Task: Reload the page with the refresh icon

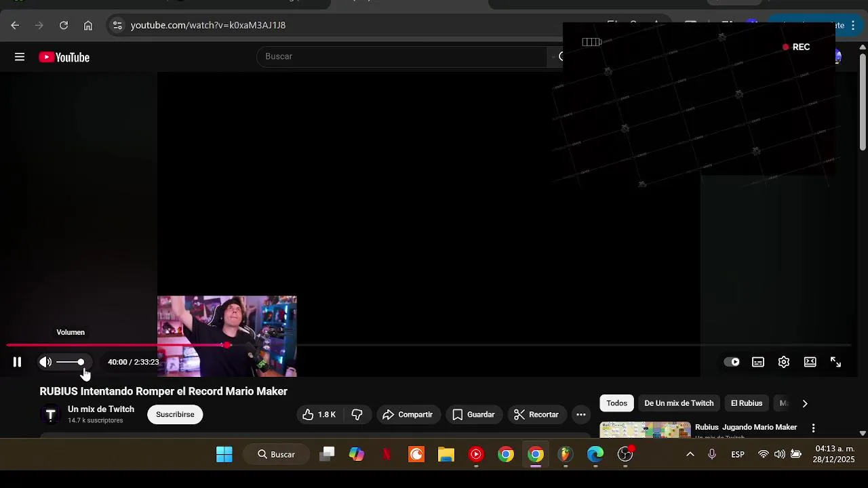Action: [64, 25]
